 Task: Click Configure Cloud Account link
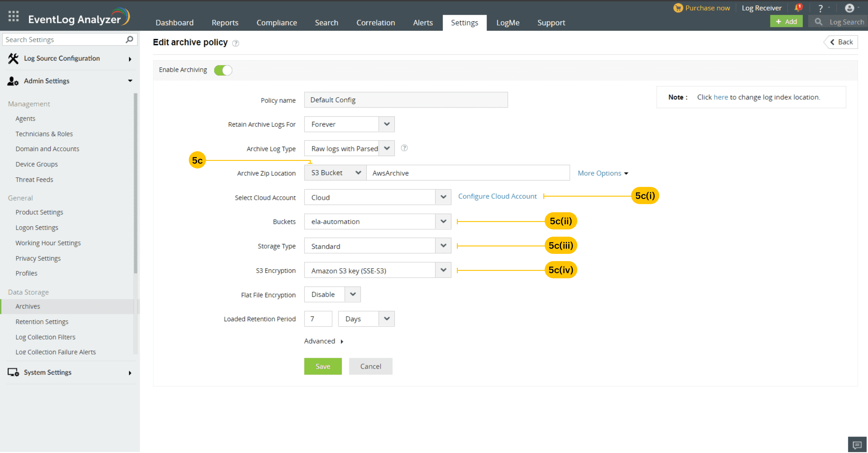pos(497,196)
